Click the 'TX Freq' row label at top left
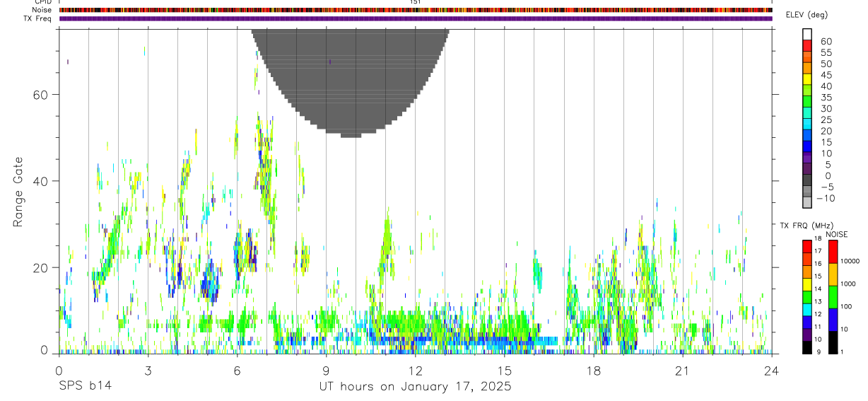 click(38, 18)
